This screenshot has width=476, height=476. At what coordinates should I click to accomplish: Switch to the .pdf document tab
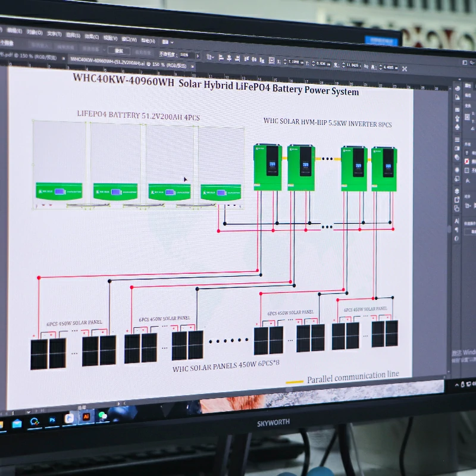[x=28, y=56]
